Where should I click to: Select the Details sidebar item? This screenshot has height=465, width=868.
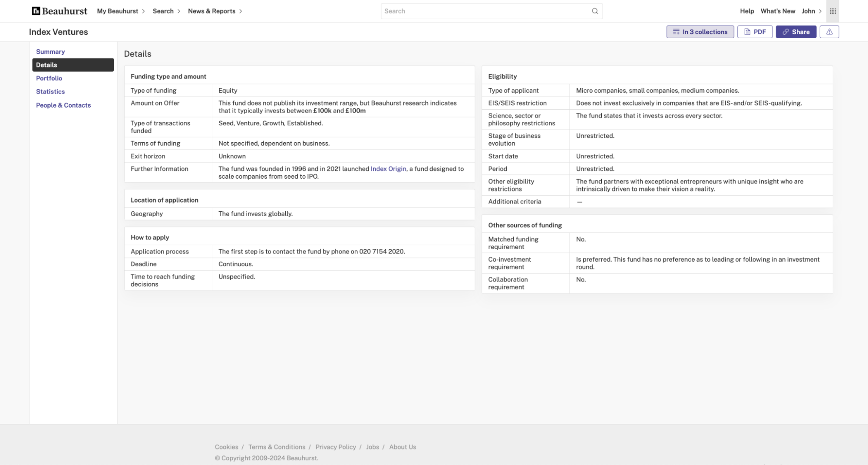(x=73, y=65)
